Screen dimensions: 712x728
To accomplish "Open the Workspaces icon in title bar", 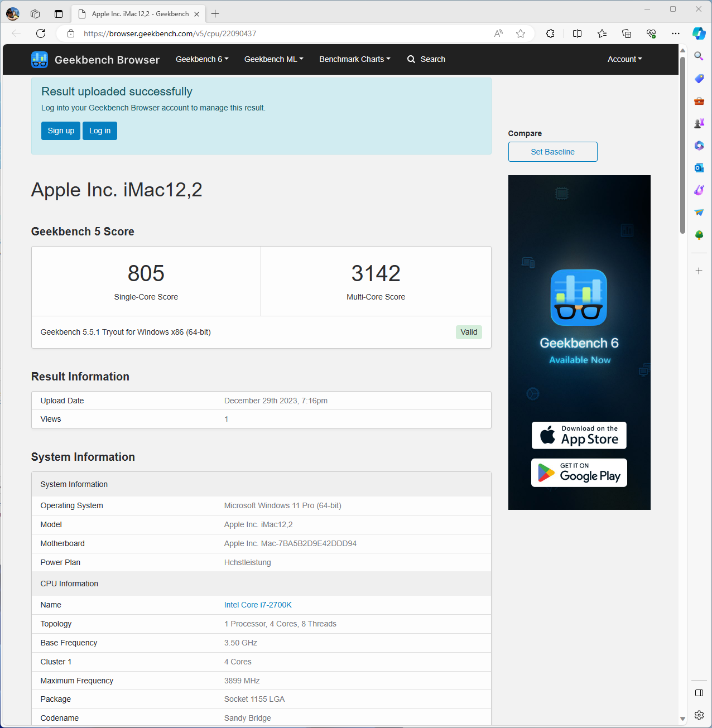I will (35, 14).
